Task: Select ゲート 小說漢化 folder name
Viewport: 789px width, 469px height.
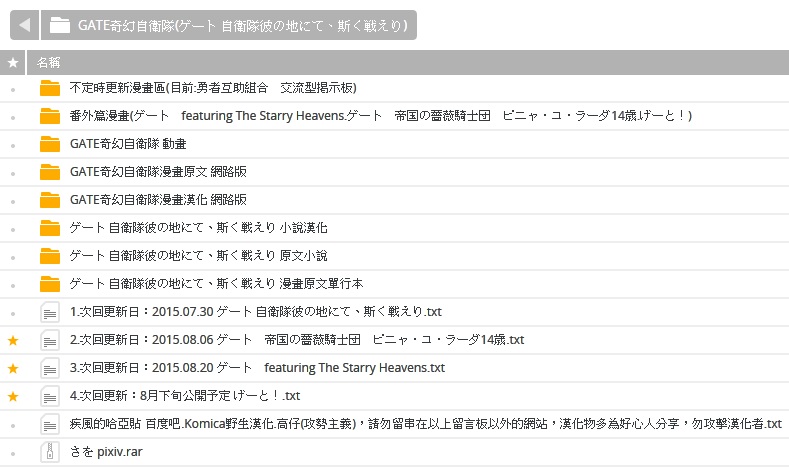Action: (198, 228)
